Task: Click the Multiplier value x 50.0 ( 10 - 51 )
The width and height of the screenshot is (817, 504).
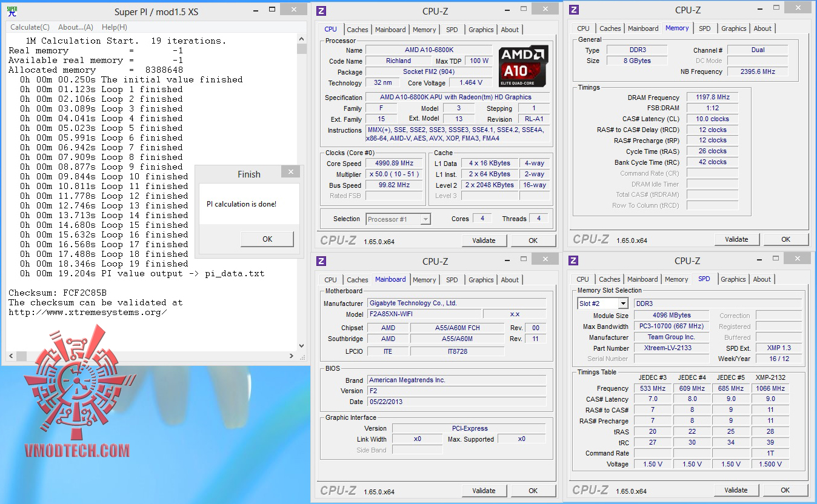Action: pyautogui.click(x=395, y=174)
